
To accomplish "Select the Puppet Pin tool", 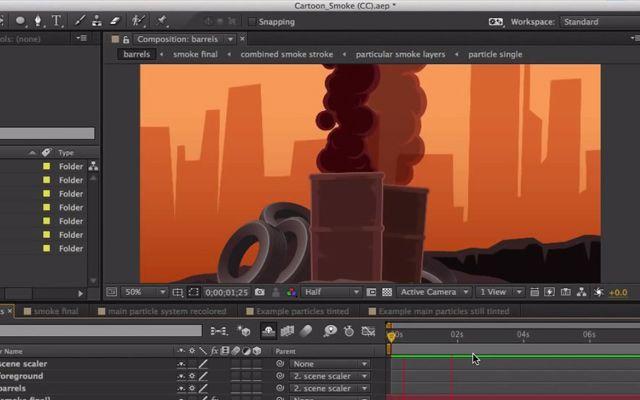I will 162,20.
